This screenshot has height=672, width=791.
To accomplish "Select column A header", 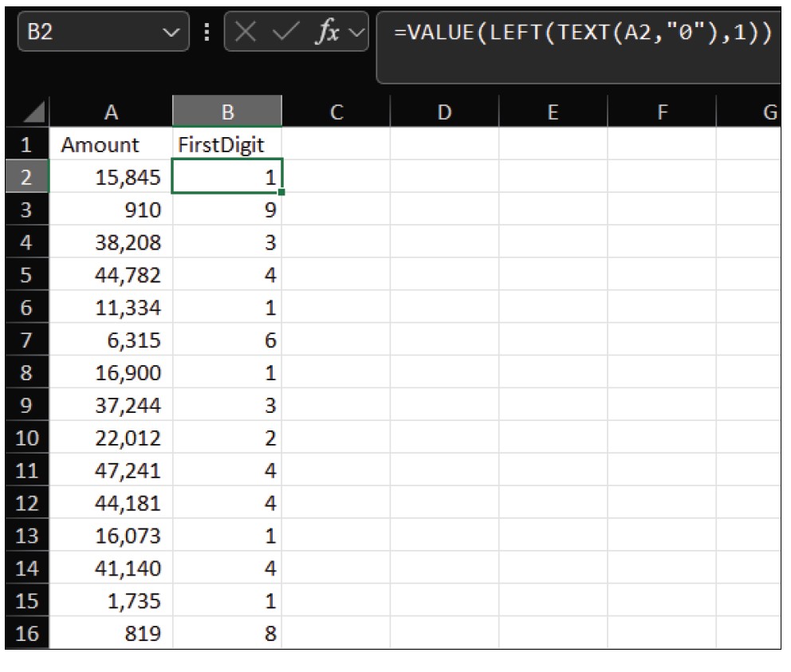I will pyautogui.click(x=111, y=112).
